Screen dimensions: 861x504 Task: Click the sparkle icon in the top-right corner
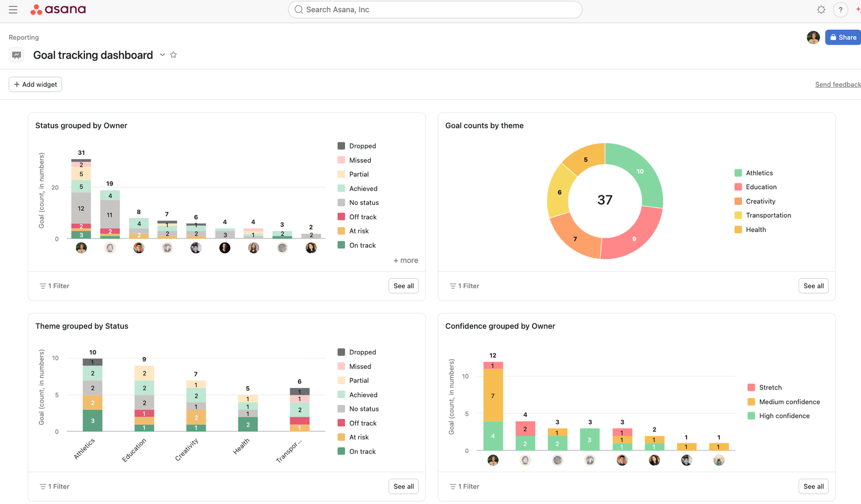pyautogui.click(x=858, y=9)
